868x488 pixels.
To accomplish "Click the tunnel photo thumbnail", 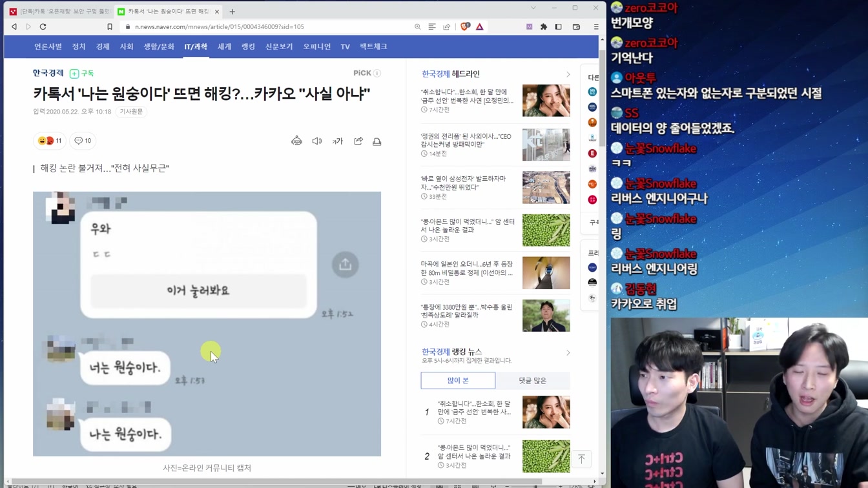I will click(x=546, y=272).
